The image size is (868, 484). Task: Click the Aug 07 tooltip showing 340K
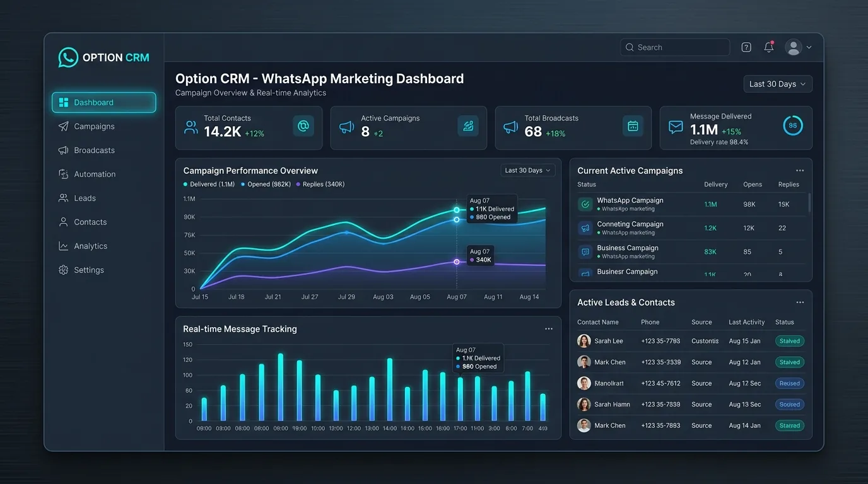coord(481,256)
